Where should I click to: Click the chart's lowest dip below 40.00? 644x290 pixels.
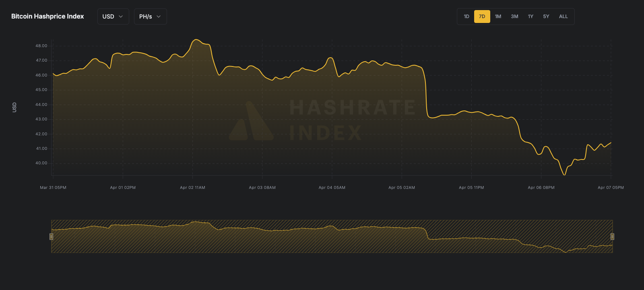pos(564,174)
